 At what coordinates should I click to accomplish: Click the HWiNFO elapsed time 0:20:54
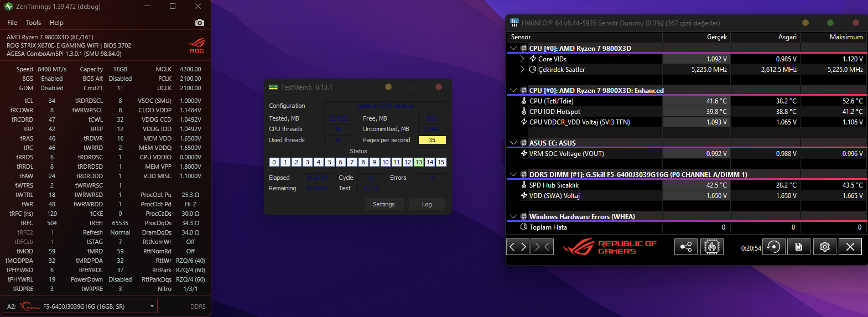(x=751, y=248)
